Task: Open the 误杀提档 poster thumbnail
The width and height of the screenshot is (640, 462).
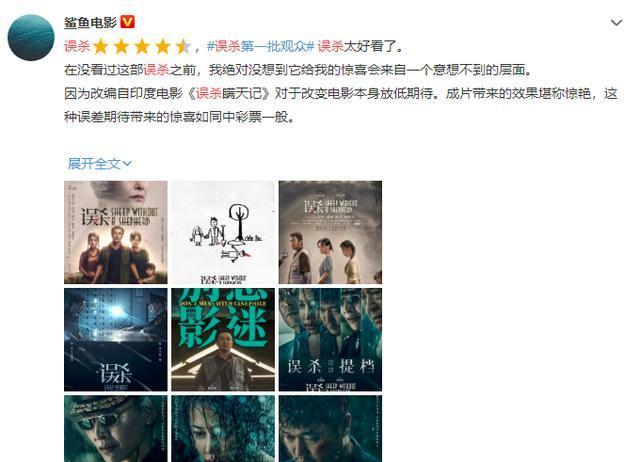Action: pyautogui.click(x=330, y=340)
